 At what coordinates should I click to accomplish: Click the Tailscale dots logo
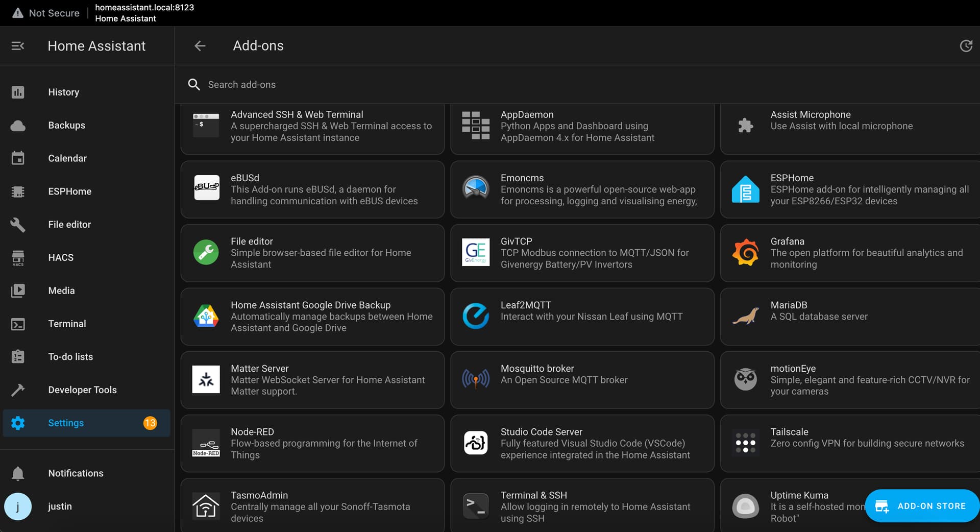[x=745, y=443]
